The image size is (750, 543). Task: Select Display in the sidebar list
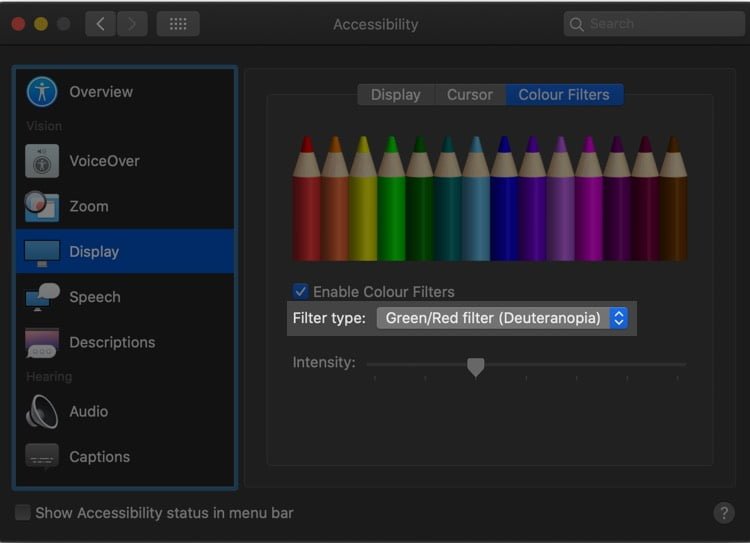click(x=125, y=251)
